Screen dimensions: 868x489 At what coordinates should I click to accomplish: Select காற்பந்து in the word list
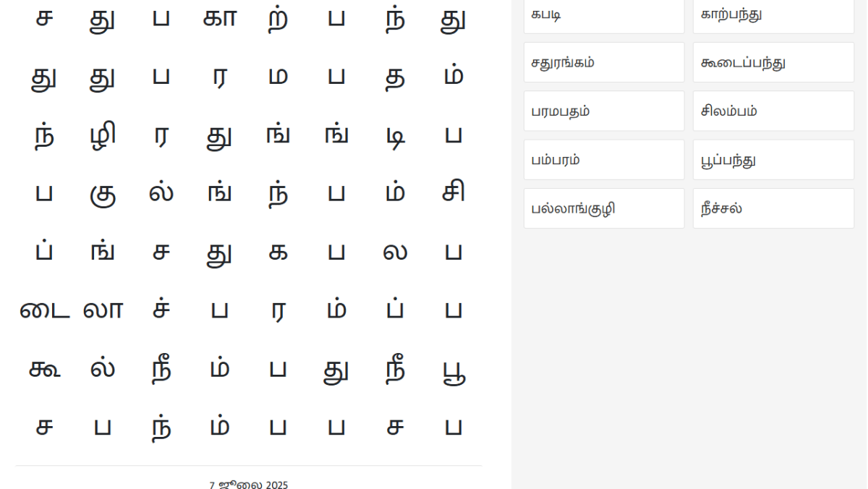click(x=773, y=14)
